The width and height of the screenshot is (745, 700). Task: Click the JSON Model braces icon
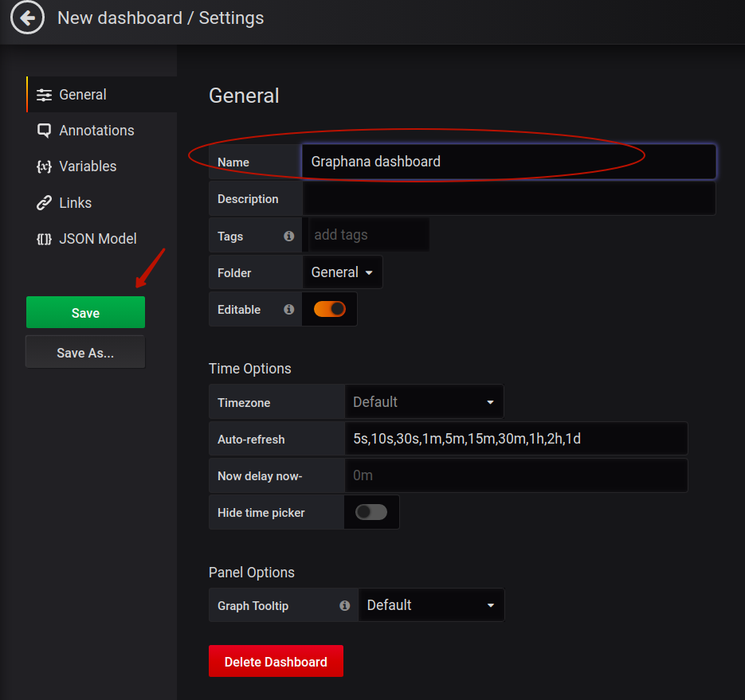point(44,239)
